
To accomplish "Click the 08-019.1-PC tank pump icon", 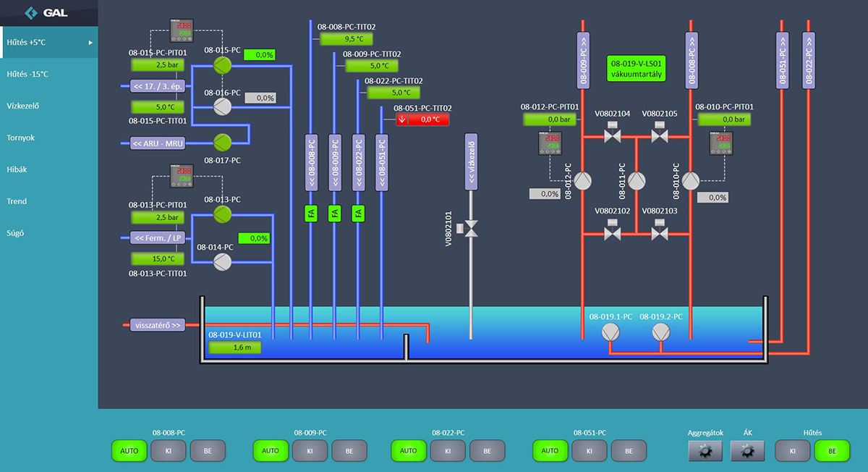I will click(610, 332).
